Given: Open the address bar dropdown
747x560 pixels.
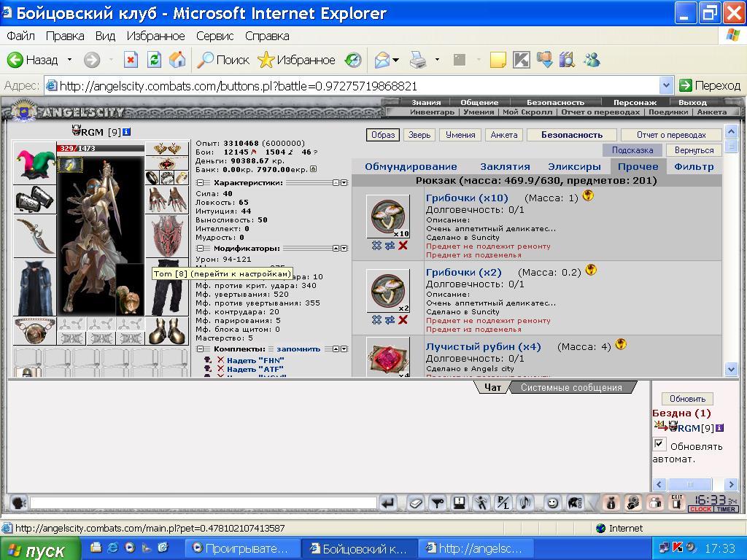Looking at the screenshot, I should point(666,86).
